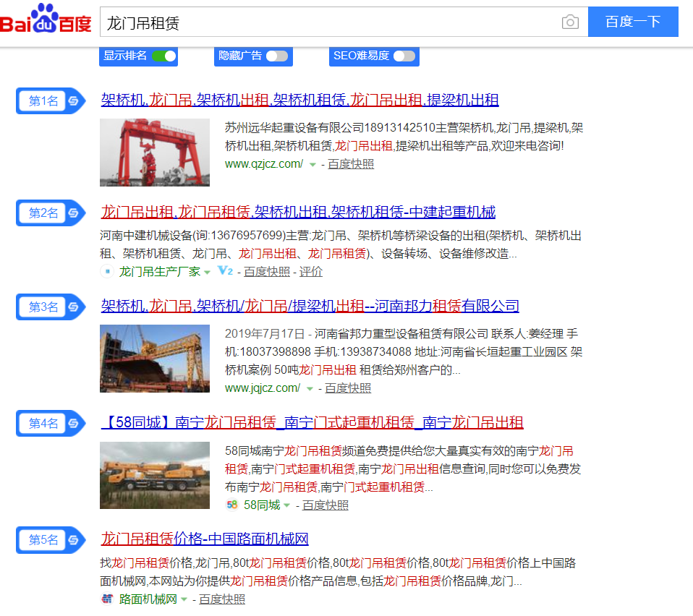Image resolution: width=693 pixels, height=616 pixels.
Task: Expand dropdown arrow next to www.qzjcz.com
Action: click(313, 165)
